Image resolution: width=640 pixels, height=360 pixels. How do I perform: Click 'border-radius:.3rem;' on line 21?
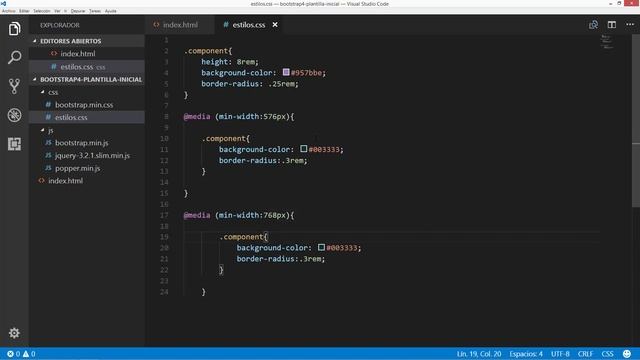pyautogui.click(x=281, y=259)
